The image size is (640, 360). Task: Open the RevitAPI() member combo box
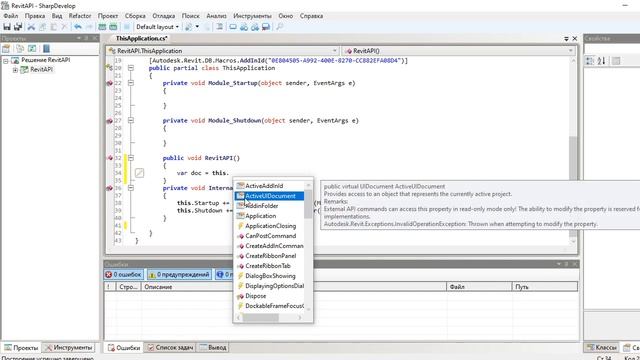[x=458, y=51]
